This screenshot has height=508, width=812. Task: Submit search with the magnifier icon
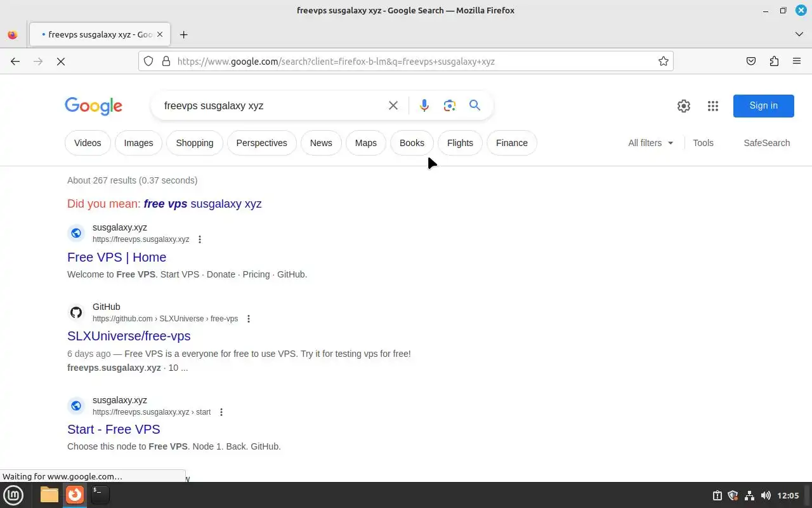click(475, 105)
